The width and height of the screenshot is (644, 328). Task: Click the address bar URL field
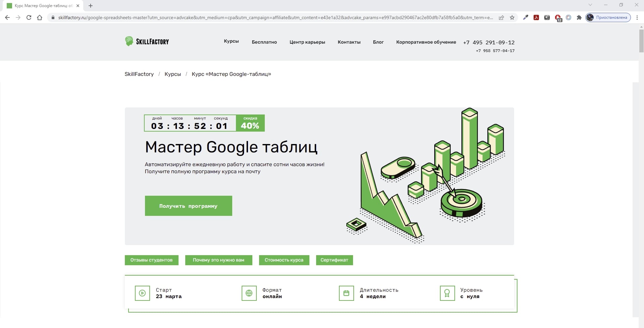[x=275, y=17]
